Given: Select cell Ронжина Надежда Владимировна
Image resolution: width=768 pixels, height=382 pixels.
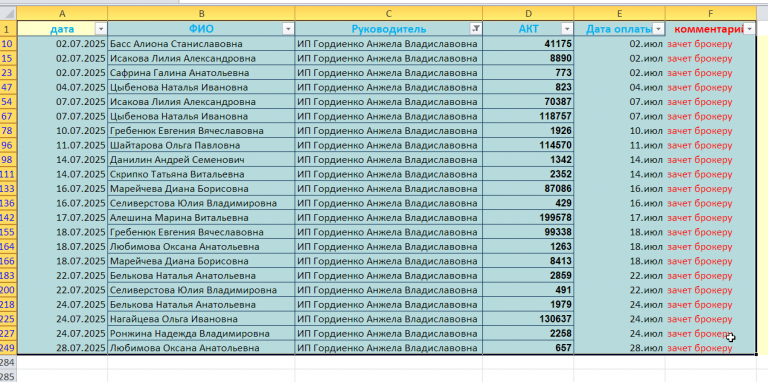Looking at the screenshot, I should (x=201, y=334).
